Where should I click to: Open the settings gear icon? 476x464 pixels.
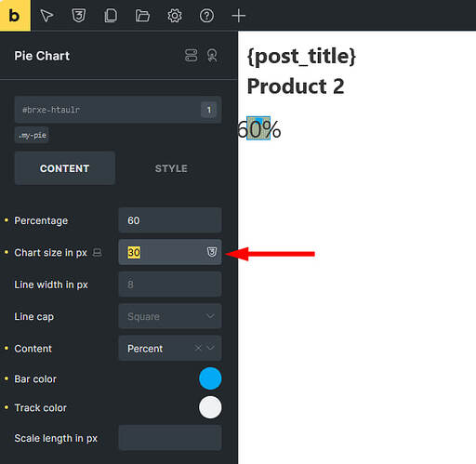coord(175,16)
